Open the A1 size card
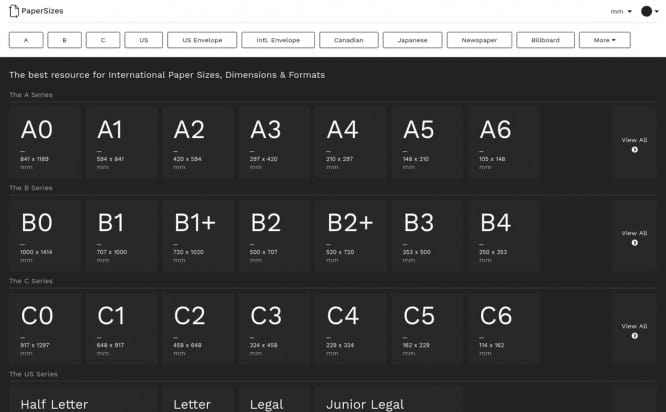This screenshot has height=412, width=666. click(x=121, y=142)
